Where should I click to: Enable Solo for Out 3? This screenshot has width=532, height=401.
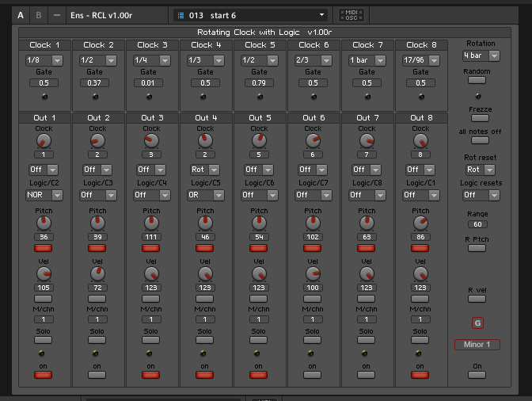click(x=150, y=340)
